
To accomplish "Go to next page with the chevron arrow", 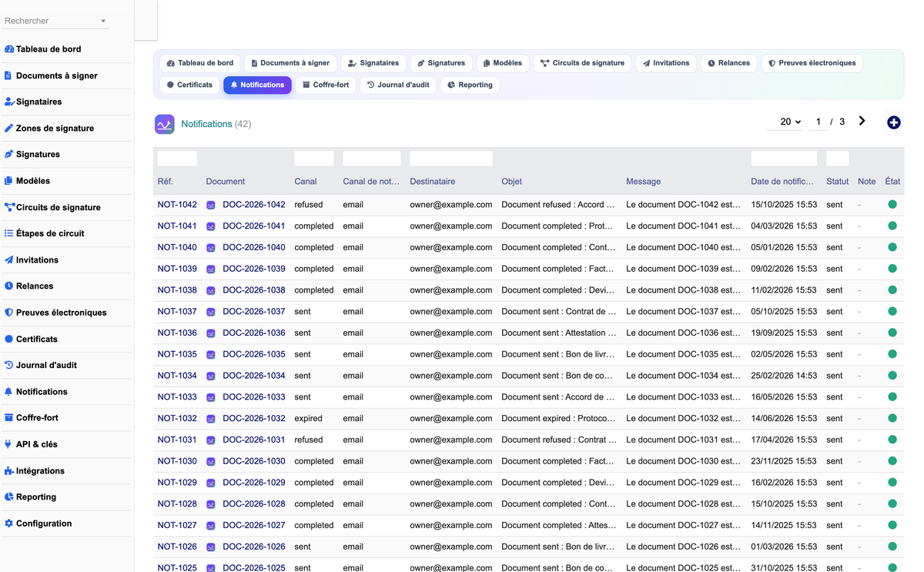I will [862, 121].
